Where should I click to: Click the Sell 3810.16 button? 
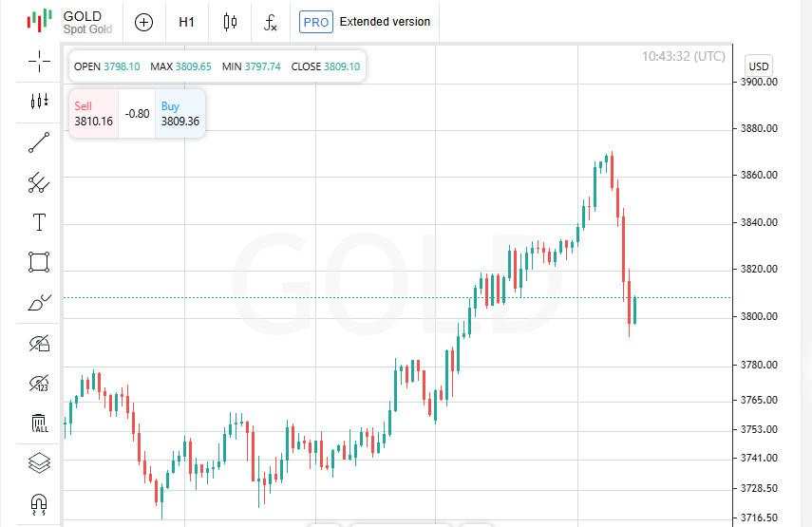tap(94, 114)
